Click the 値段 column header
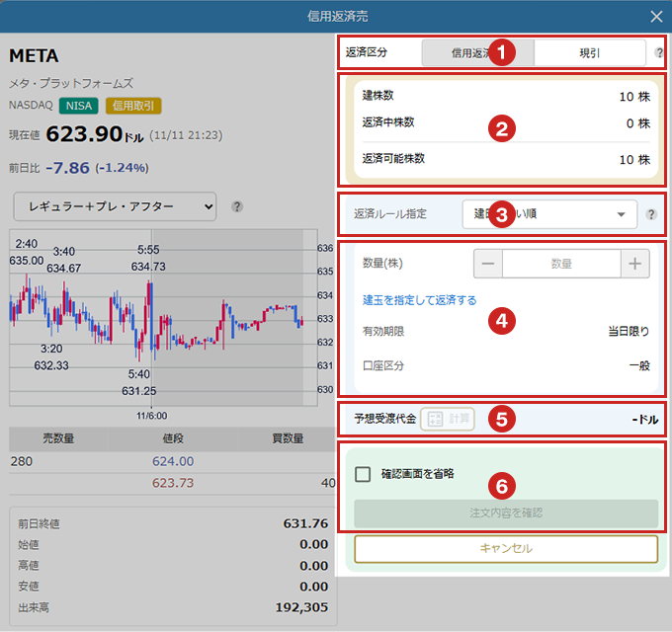This screenshot has width=672, height=632. point(173,438)
